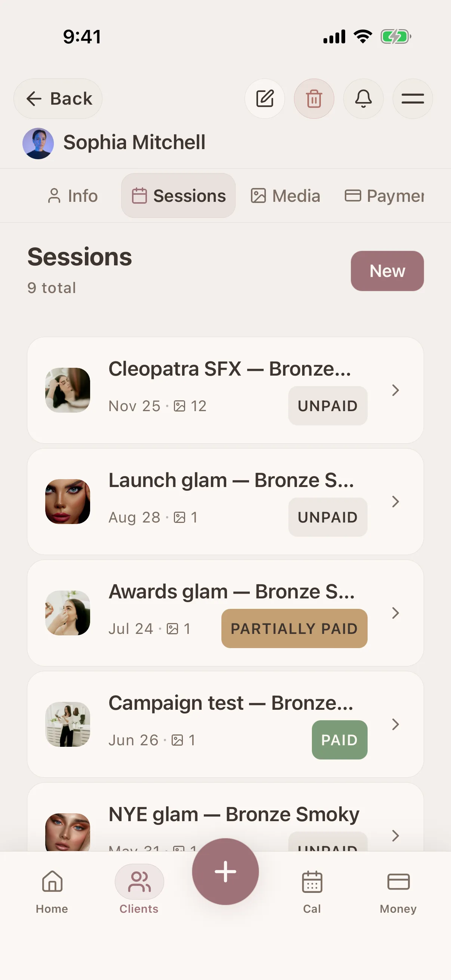451x980 pixels.
Task: Switch to the Media tab
Action: pos(285,195)
